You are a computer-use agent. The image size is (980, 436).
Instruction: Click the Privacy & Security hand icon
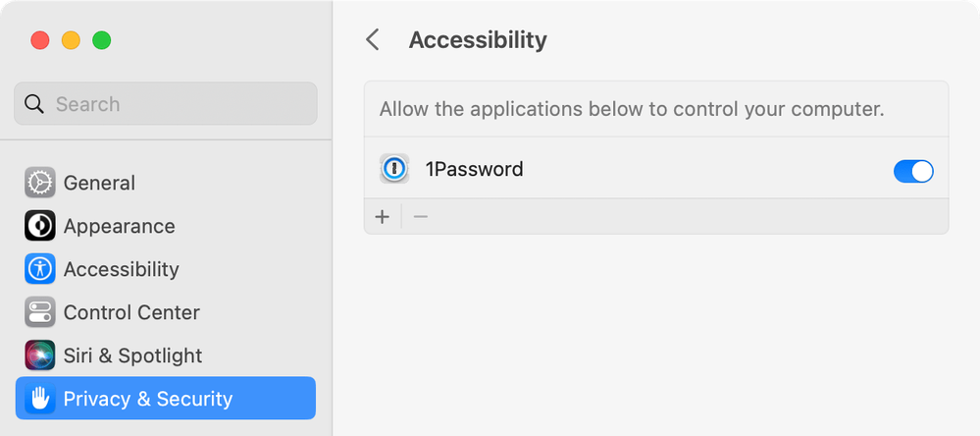pyautogui.click(x=39, y=399)
